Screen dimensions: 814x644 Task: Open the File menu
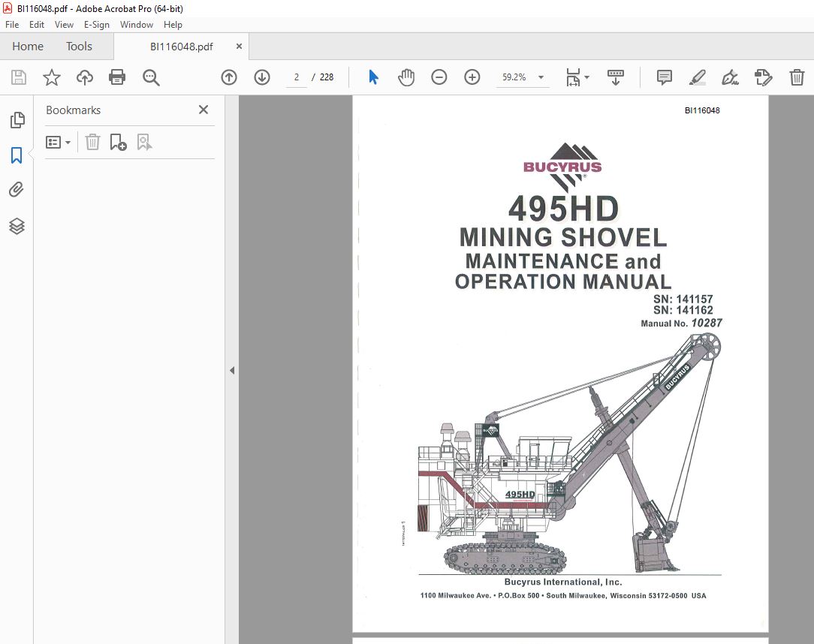point(12,24)
